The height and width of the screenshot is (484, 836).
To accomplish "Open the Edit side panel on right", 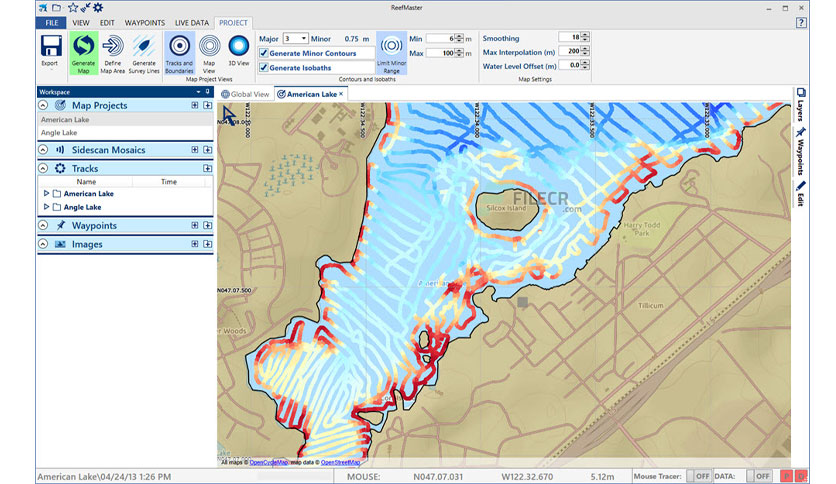I will pyautogui.click(x=800, y=194).
